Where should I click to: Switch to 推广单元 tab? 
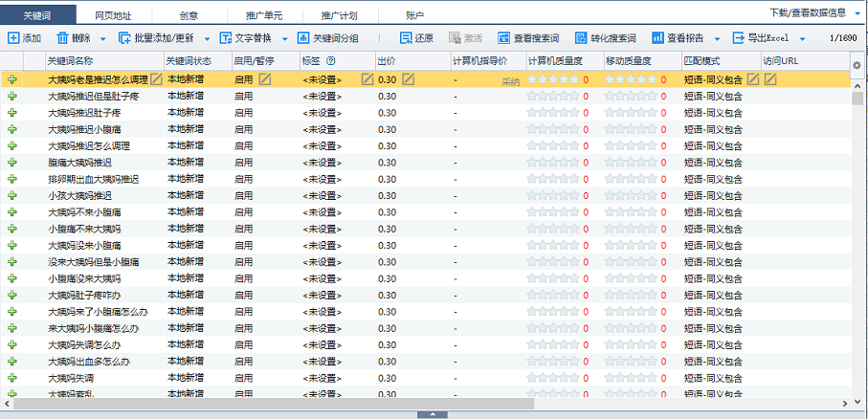click(264, 15)
